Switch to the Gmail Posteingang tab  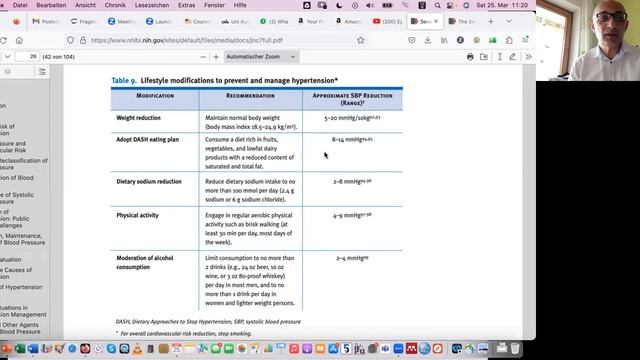46,21
